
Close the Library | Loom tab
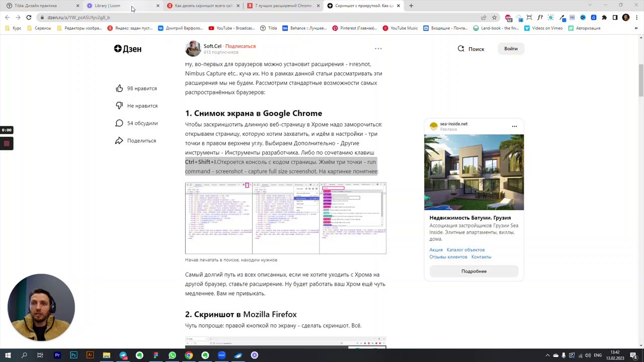click(x=157, y=6)
